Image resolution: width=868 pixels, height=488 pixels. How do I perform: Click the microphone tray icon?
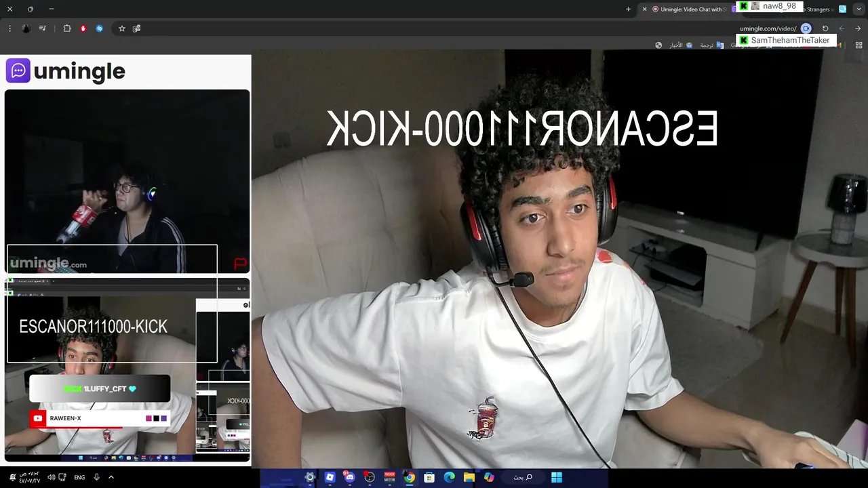[x=96, y=477]
